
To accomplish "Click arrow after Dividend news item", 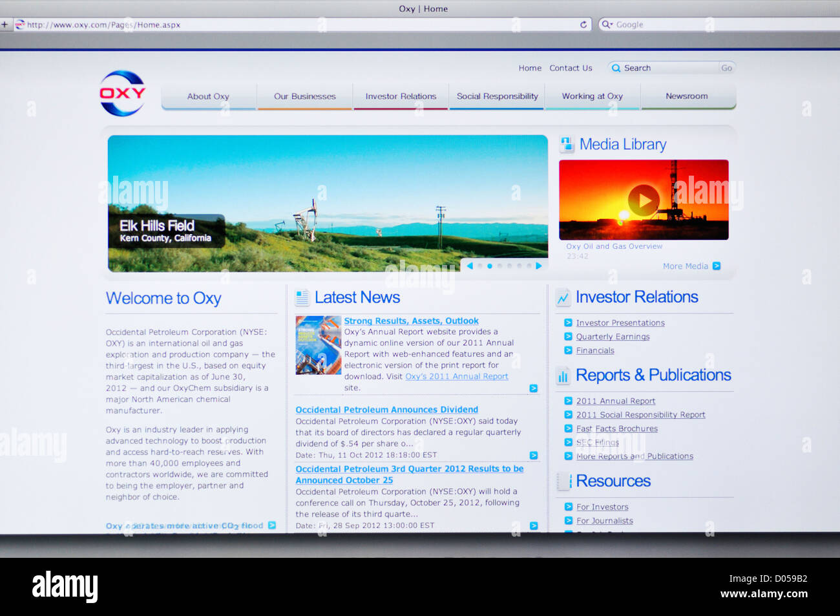I will [533, 455].
